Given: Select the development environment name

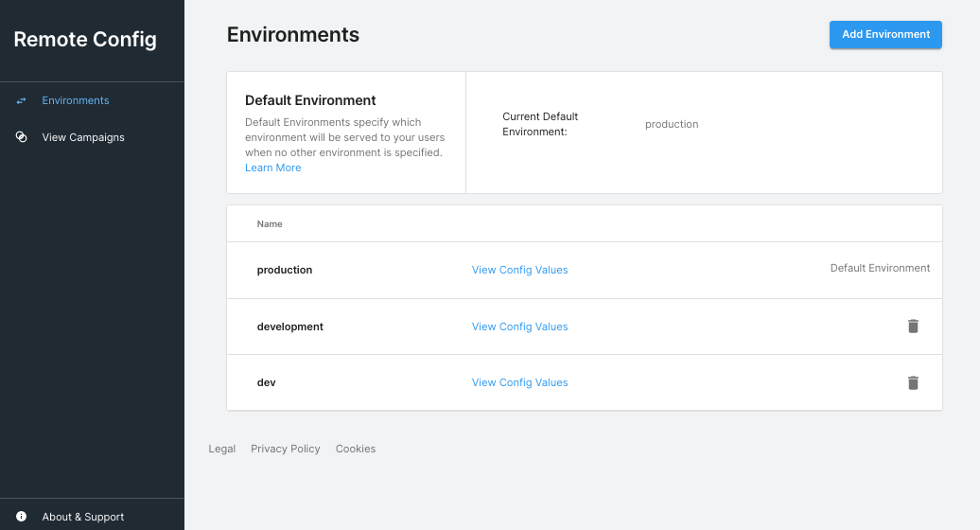Looking at the screenshot, I should click(290, 327).
